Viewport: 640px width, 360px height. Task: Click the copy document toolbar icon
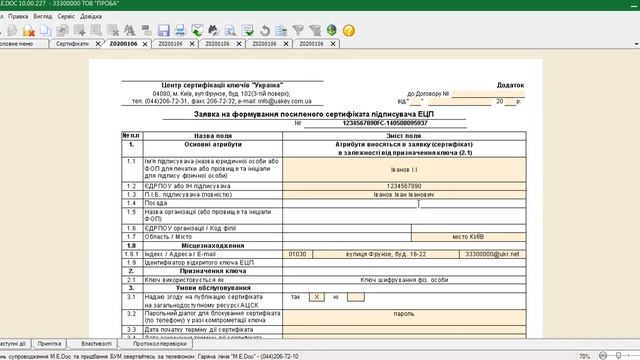pos(45,31)
